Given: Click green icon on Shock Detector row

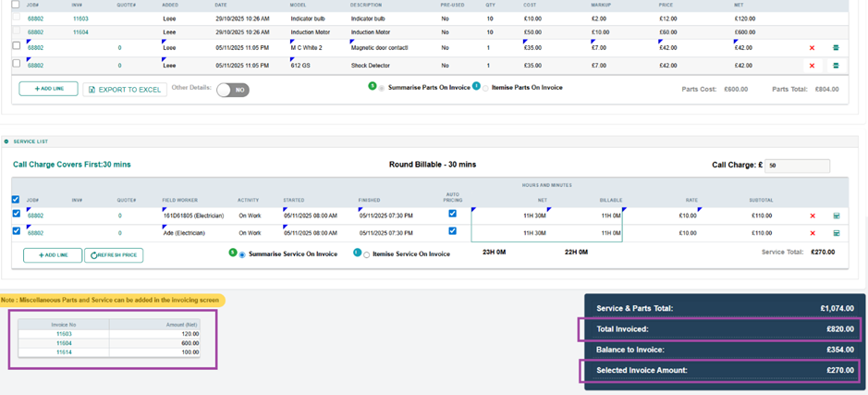Looking at the screenshot, I should tap(836, 65).
